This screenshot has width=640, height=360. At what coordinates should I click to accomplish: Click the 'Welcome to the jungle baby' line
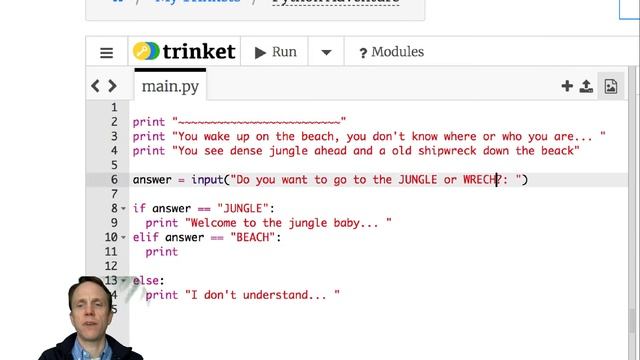click(x=268, y=223)
